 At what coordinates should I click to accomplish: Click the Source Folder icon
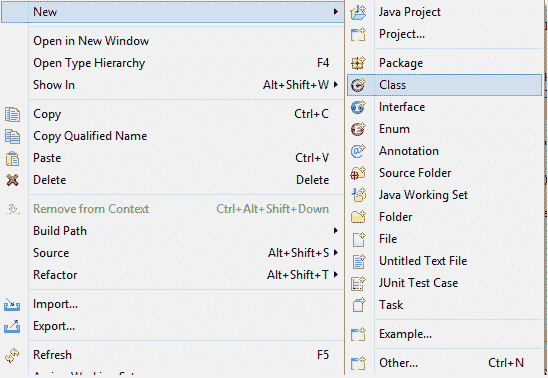[358, 173]
